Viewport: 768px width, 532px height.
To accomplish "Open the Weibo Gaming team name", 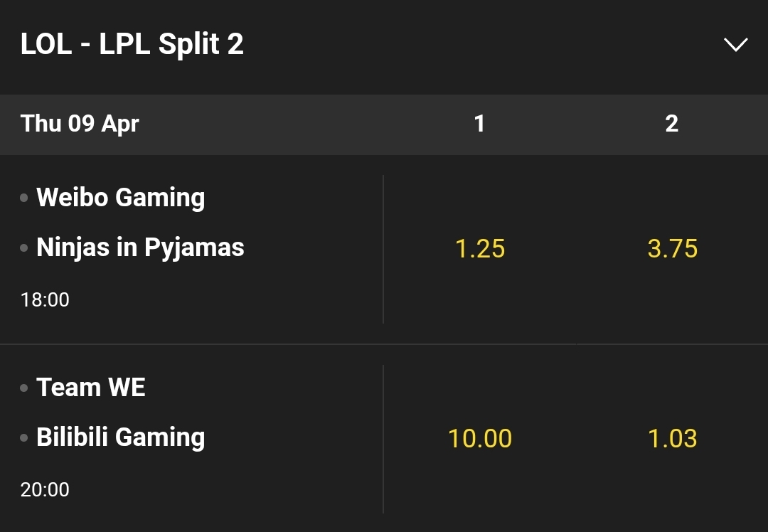I will (x=120, y=198).
